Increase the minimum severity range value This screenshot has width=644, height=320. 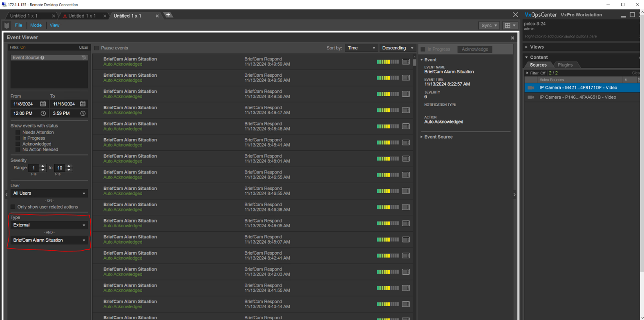click(x=42, y=166)
